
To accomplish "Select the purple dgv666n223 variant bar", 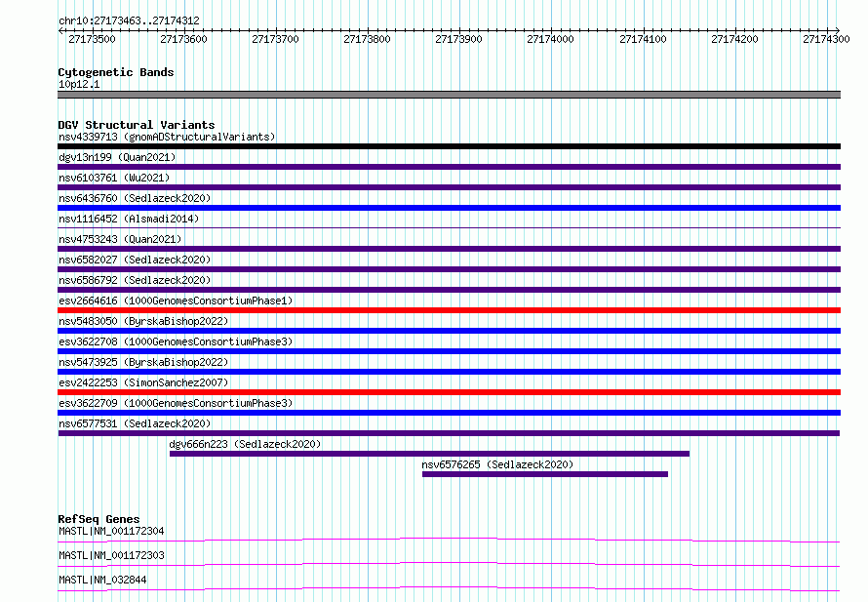I will tap(429, 454).
